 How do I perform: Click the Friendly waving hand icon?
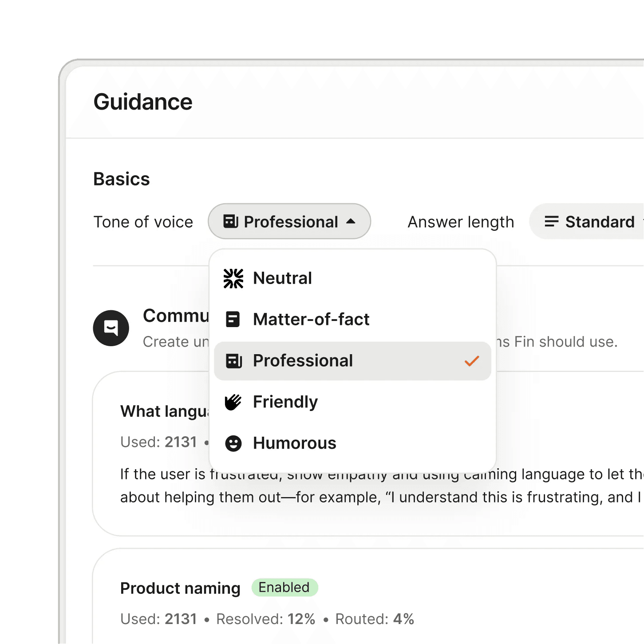click(x=233, y=402)
